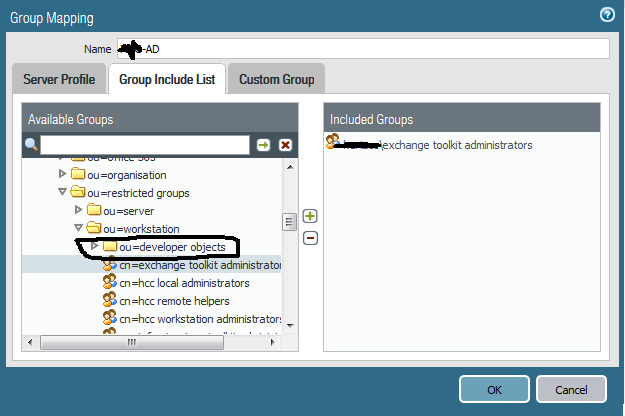Click group icon of included exchange toolkit administrators
This screenshot has height=416, width=625.
(x=333, y=142)
